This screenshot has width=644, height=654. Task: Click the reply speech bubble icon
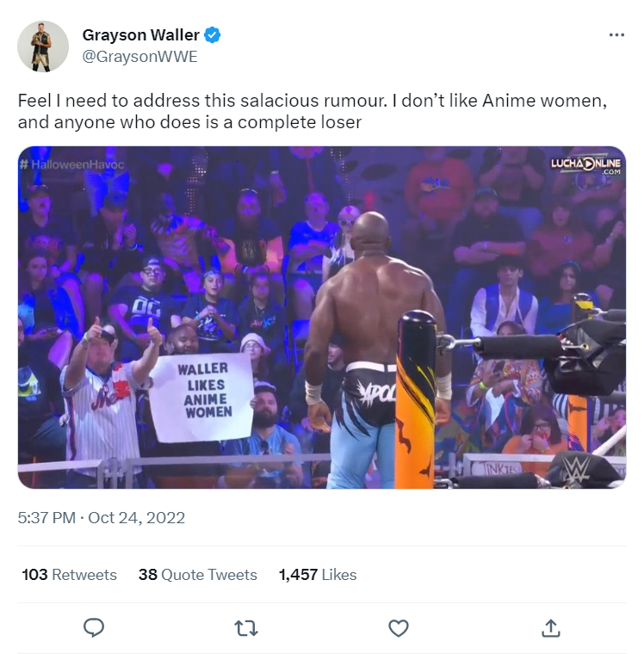(94, 627)
